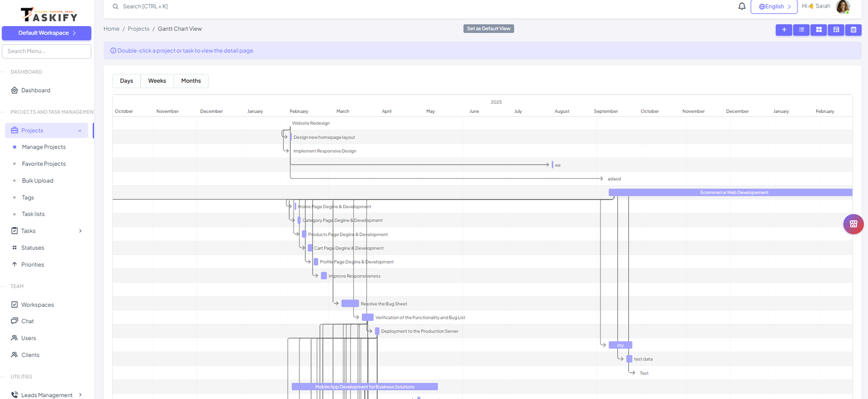Click 'Category Page Degine & Development' label
868x399 pixels.
[x=342, y=221]
